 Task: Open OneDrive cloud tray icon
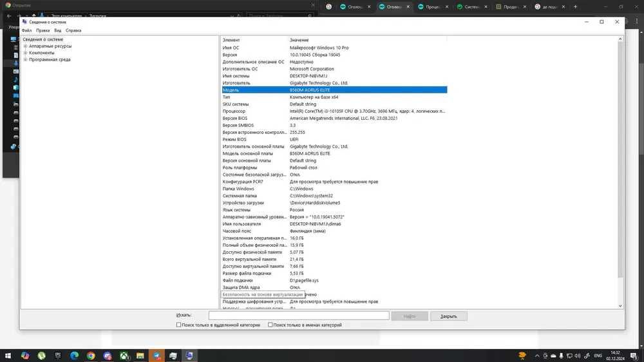pyautogui.click(x=553, y=356)
